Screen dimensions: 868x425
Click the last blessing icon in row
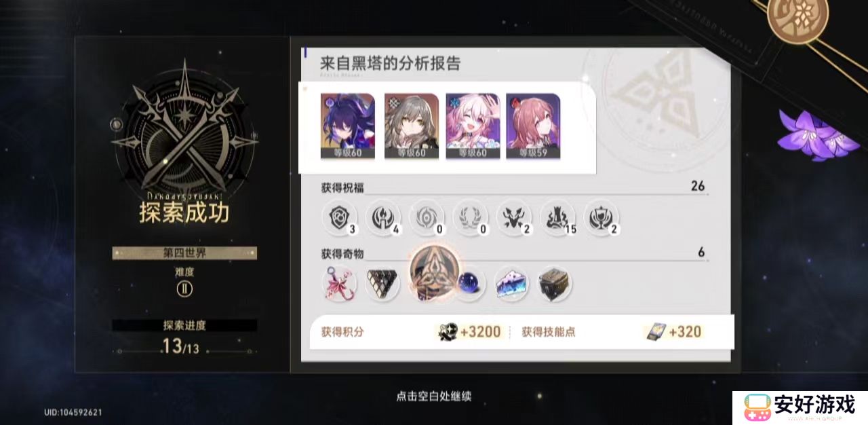coord(601,218)
